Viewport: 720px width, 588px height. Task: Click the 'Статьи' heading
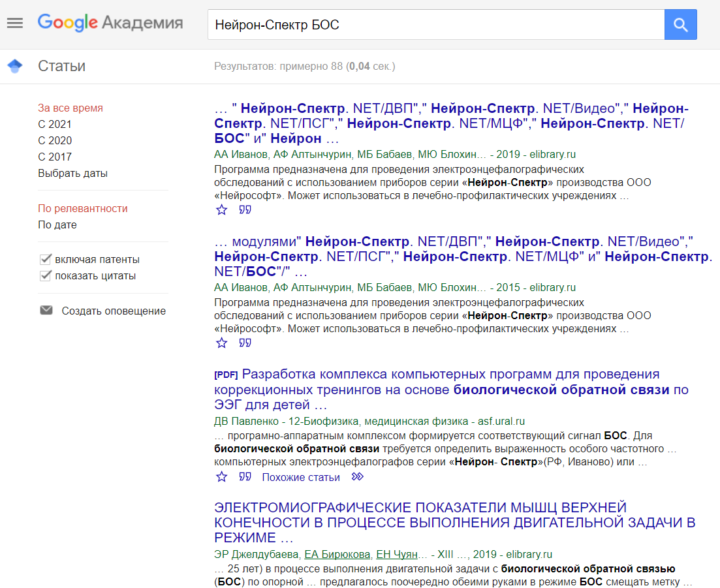tap(61, 66)
